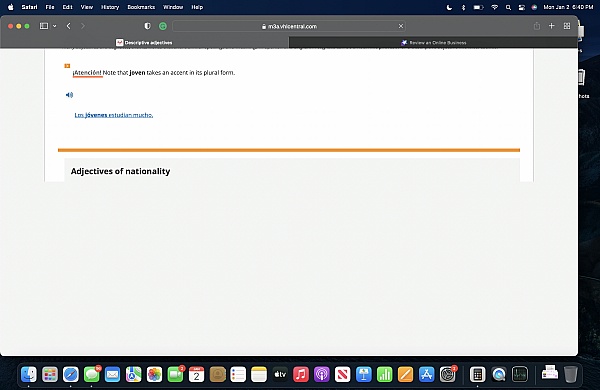Open the Bookmarks menu
This screenshot has width=600, height=390.
point(141,7)
